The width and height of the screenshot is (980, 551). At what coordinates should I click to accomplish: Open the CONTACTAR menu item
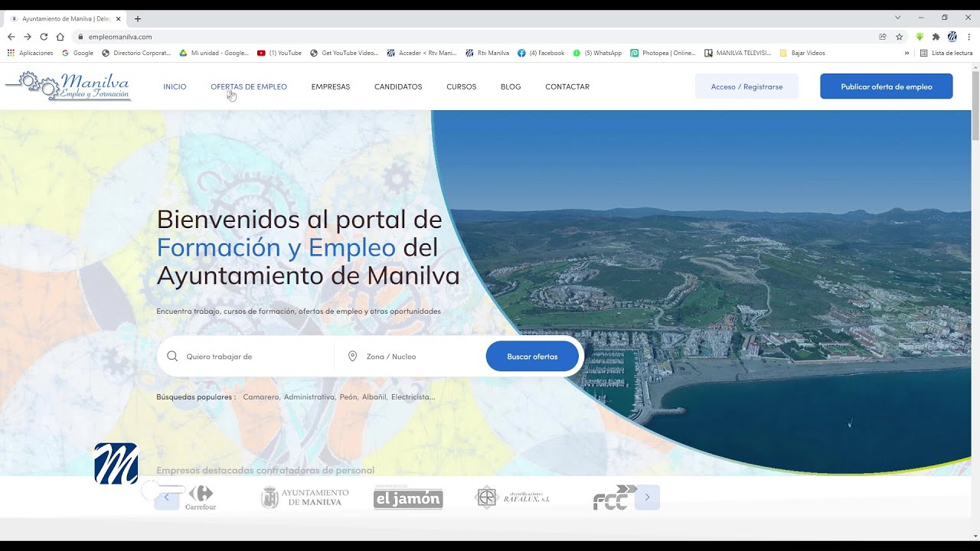(567, 86)
